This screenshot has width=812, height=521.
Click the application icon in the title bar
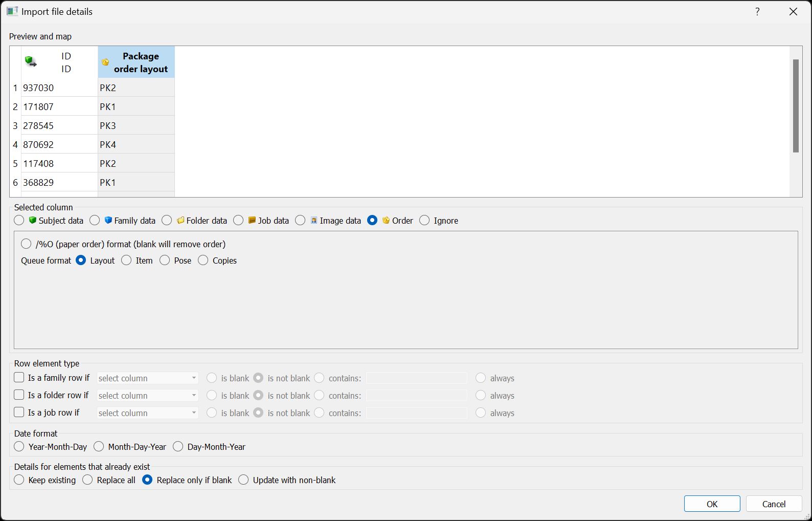(x=12, y=11)
